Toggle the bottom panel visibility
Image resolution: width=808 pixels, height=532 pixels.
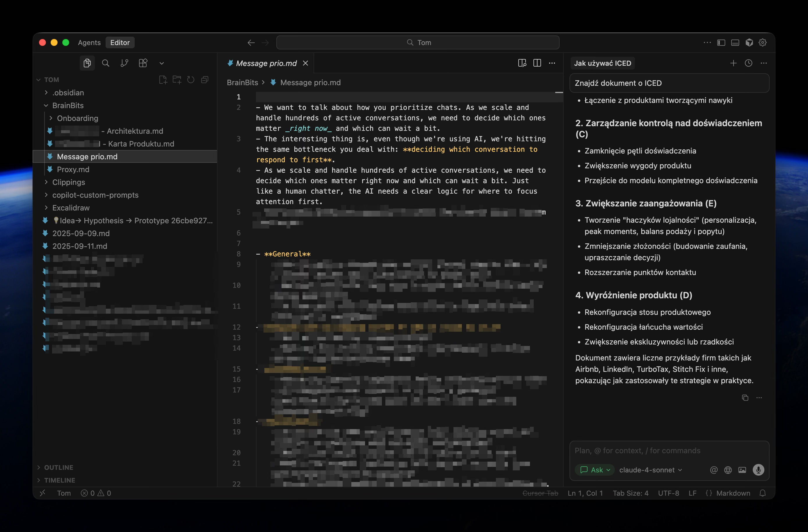click(735, 42)
